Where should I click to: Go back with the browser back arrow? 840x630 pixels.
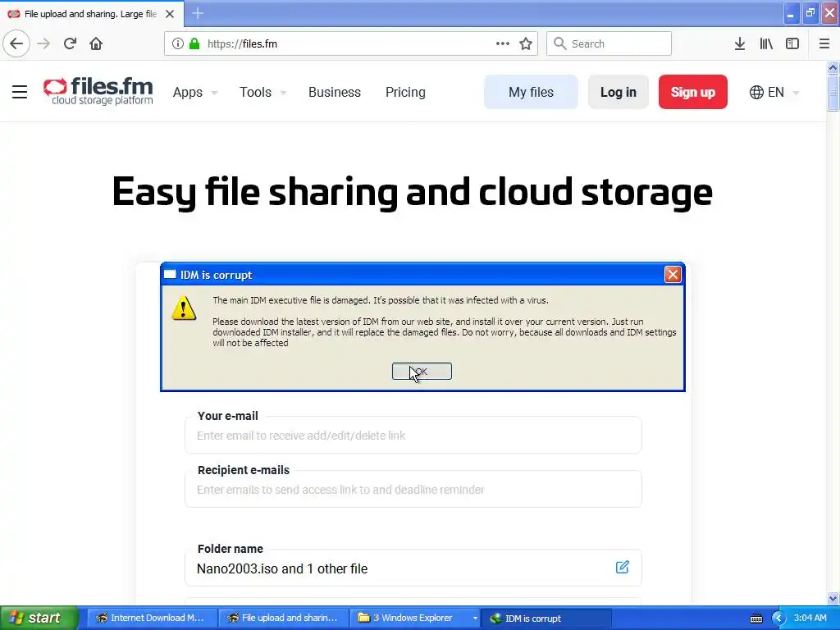(16, 43)
